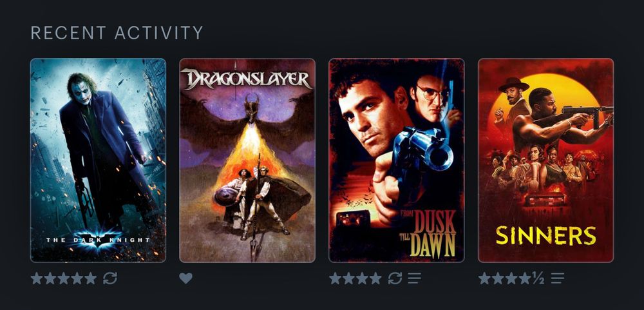The image size is (644, 310).
Task: Open the review lines icon under Sinners
Action: coord(558,278)
